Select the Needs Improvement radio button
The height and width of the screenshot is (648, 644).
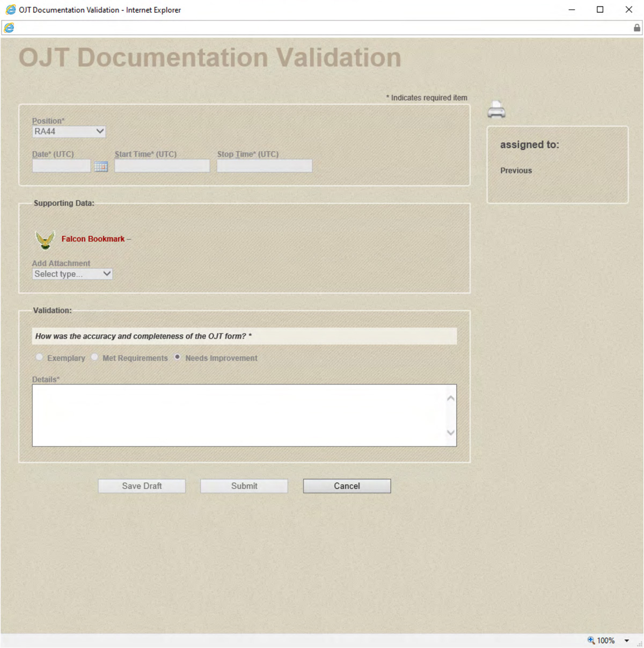(x=177, y=357)
